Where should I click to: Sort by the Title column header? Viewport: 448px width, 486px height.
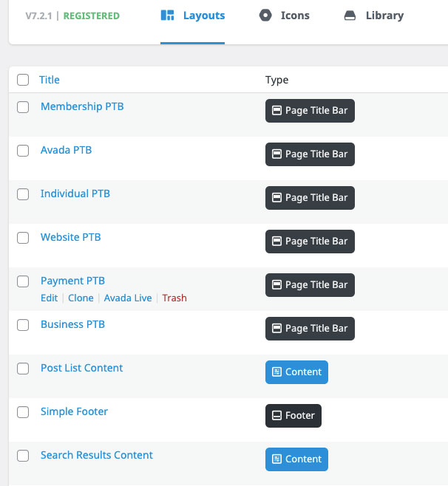click(x=50, y=80)
